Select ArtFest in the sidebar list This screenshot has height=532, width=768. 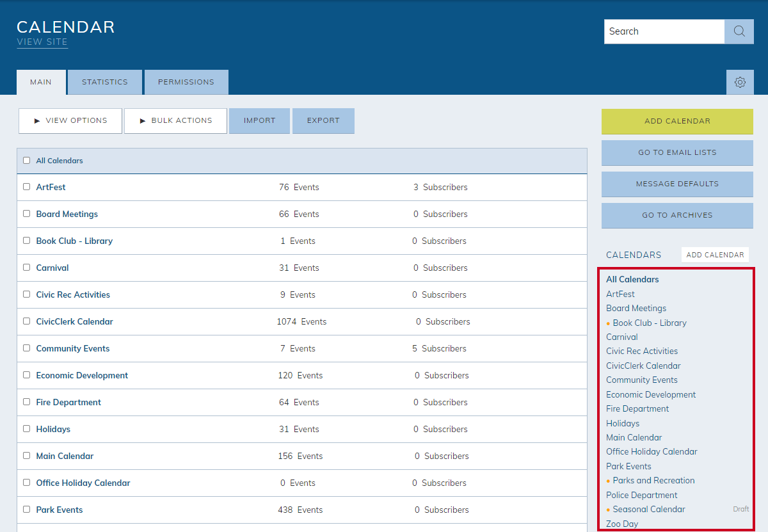[x=620, y=294]
